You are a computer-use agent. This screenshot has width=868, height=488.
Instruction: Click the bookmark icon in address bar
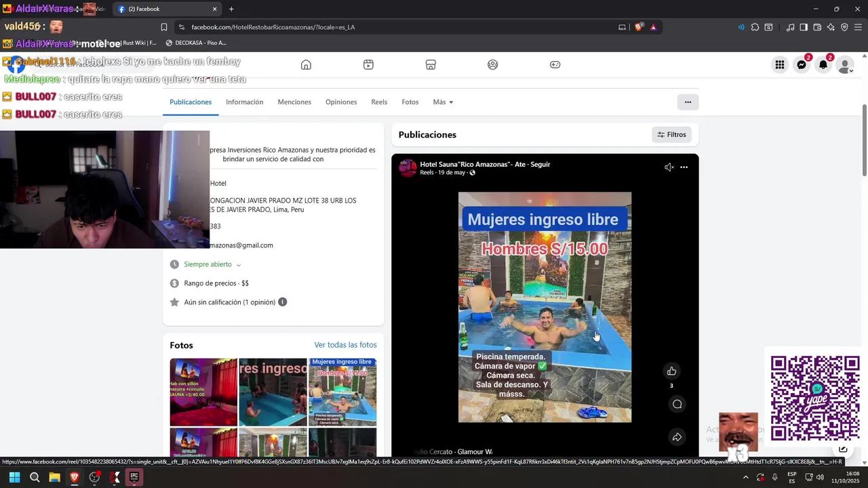pyautogui.click(x=164, y=27)
